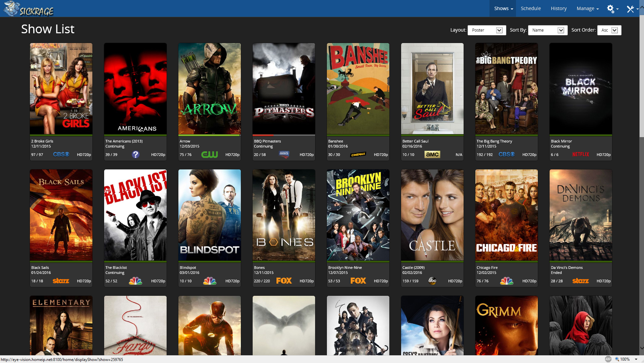Open the Arrow poster thumbnail
The width and height of the screenshot is (644, 363).
click(210, 89)
